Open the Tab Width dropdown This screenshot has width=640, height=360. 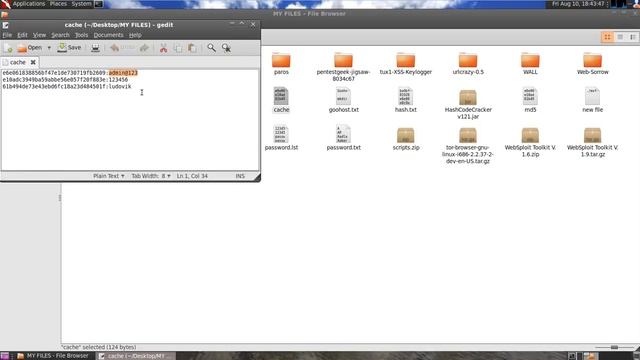point(151,176)
